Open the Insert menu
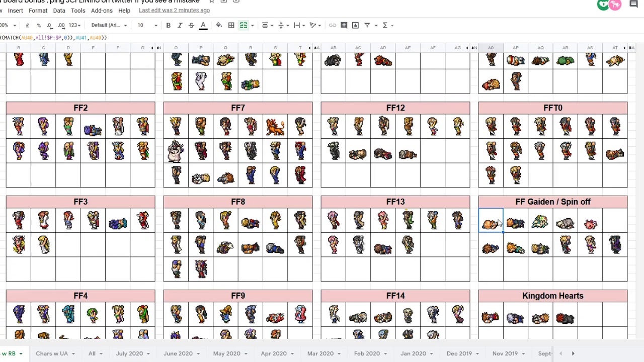644x362 pixels. tap(15, 11)
